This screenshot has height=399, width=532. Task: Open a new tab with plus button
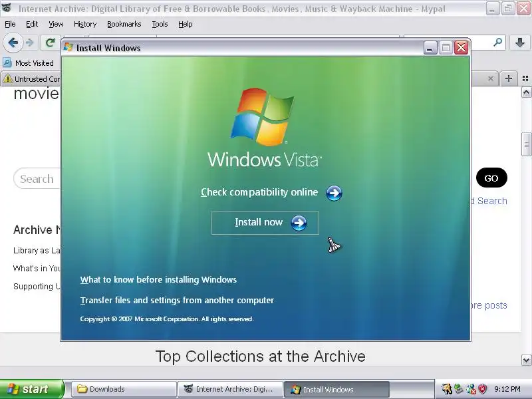508,78
